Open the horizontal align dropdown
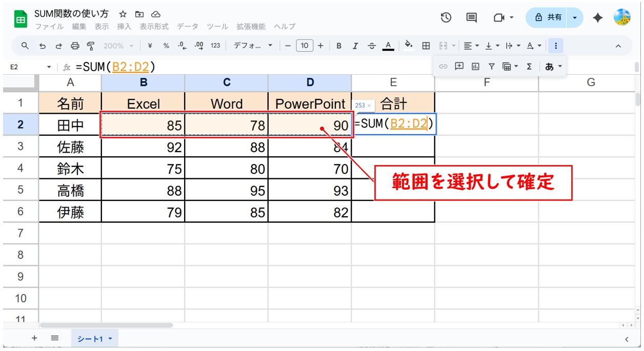 (471, 46)
